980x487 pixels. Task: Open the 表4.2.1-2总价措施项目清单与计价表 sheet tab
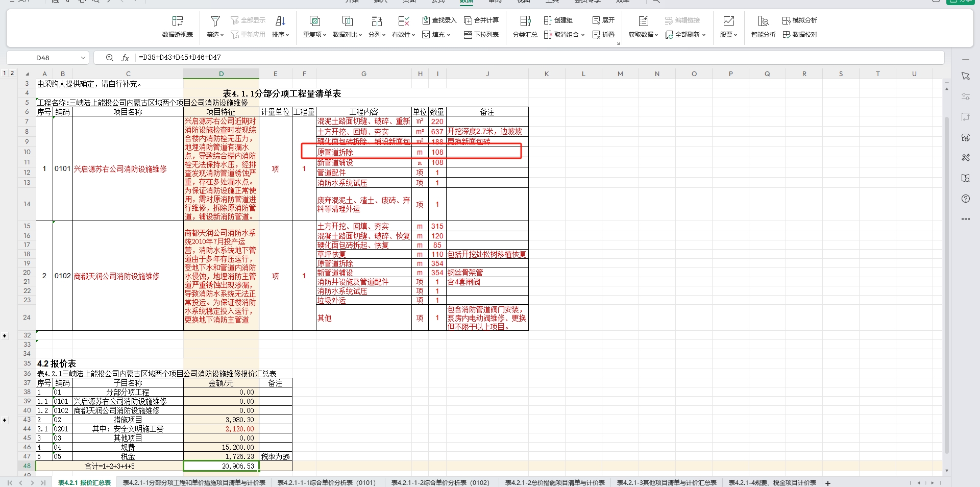click(555, 482)
